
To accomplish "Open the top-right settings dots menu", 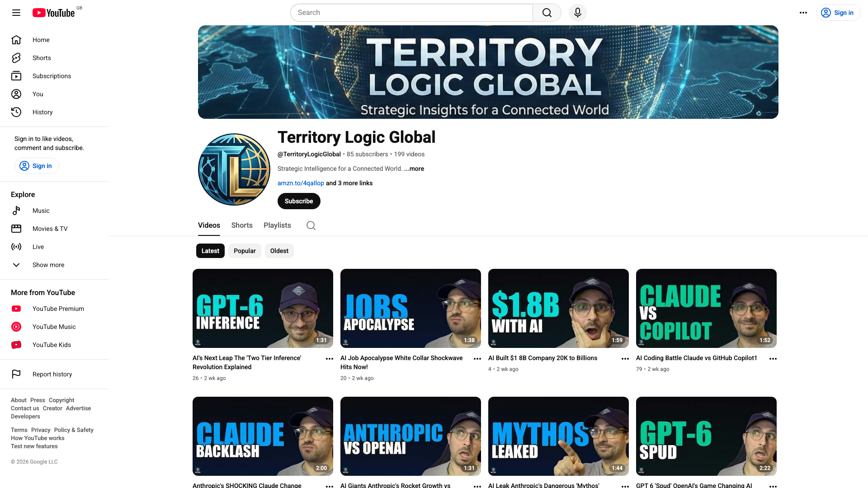I will [803, 13].
